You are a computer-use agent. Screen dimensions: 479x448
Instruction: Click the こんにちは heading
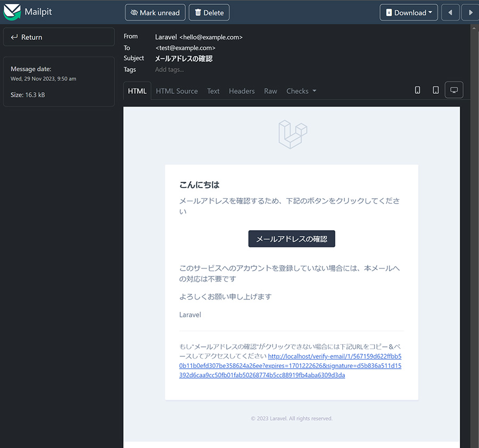[x=199, y=185]
